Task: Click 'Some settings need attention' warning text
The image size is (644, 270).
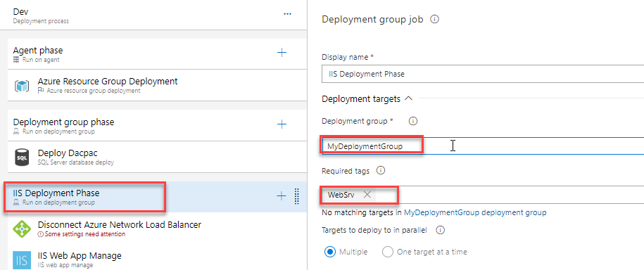Action: pos(84,234)
